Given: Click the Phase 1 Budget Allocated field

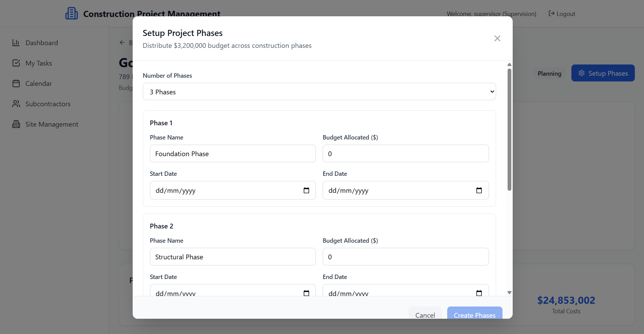Looking at the screenshot, I should point(405,154).
